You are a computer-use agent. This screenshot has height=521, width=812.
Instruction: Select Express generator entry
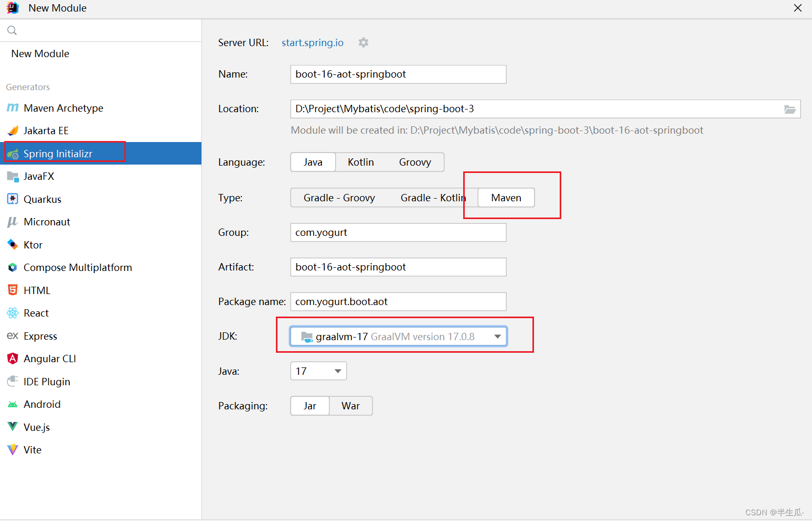tap(101, 336)
